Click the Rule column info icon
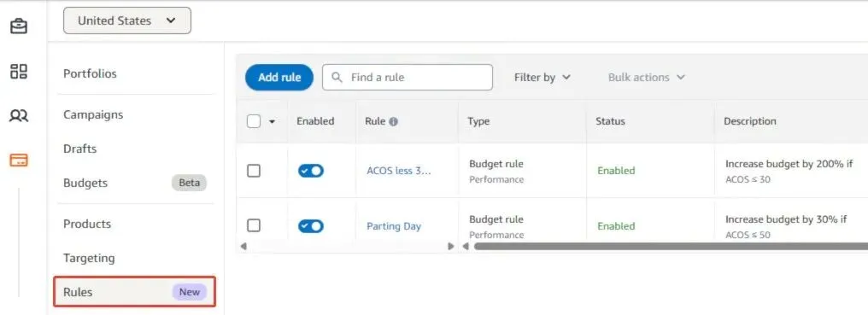868x315 pixels. point(393,121)
